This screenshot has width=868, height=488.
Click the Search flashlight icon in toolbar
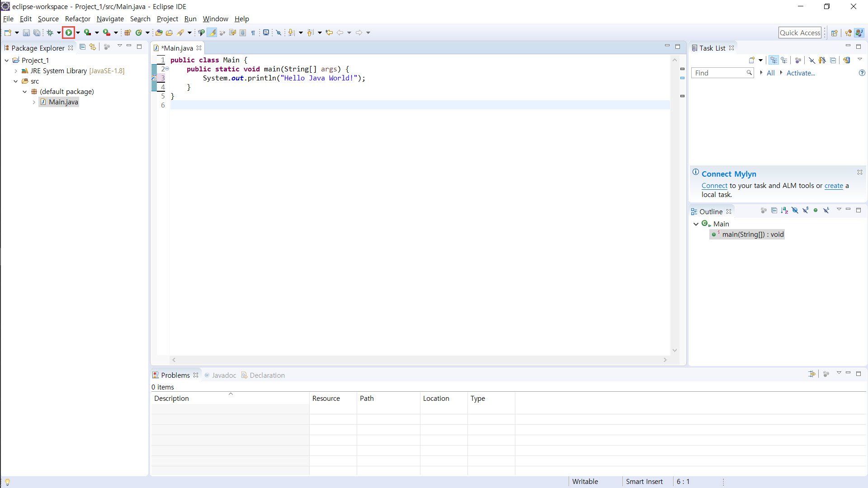pyautogui.click(x=180, y=33)
